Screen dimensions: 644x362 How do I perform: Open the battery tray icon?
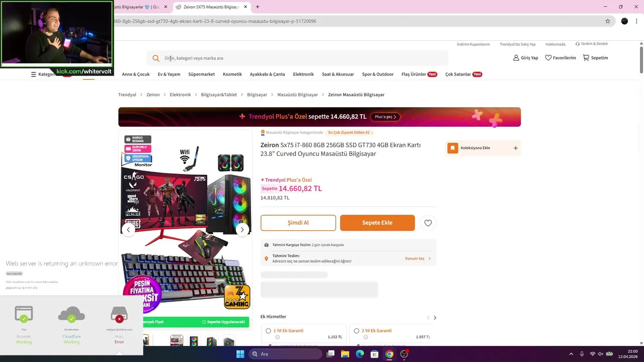(x=609, y=354)
